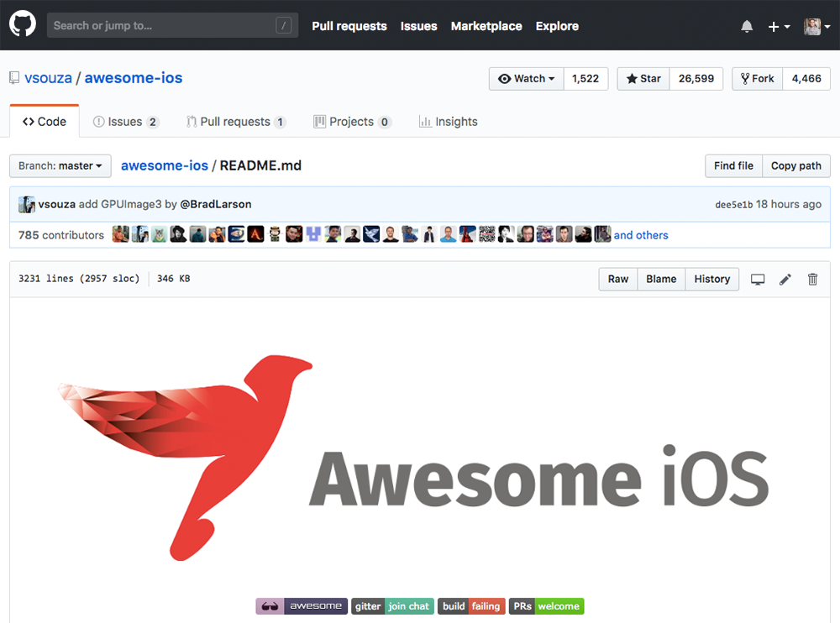Click the and others contributors link
Screen dimensions: 840x623
pyautogui.click(x=641, y=235)
